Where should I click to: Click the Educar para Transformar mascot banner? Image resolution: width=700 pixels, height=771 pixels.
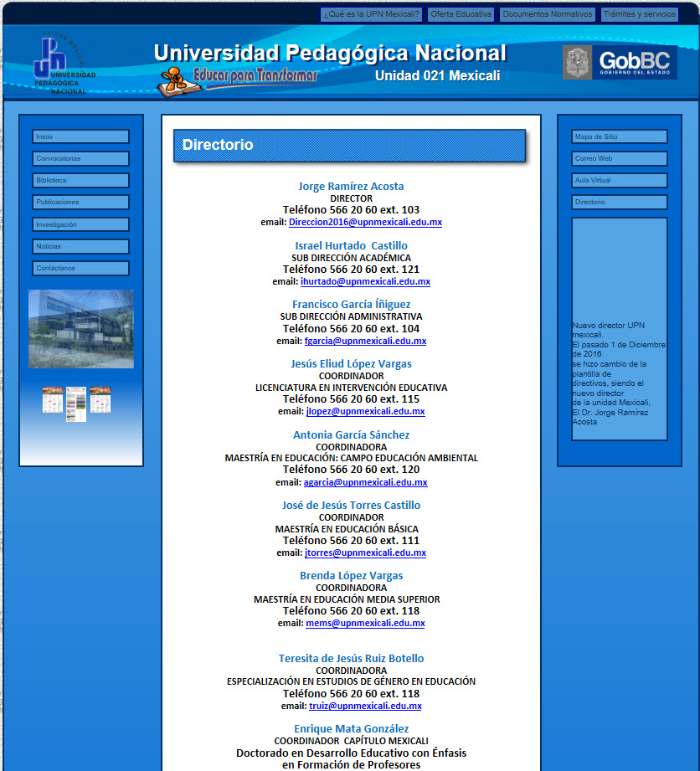[238, 80]
